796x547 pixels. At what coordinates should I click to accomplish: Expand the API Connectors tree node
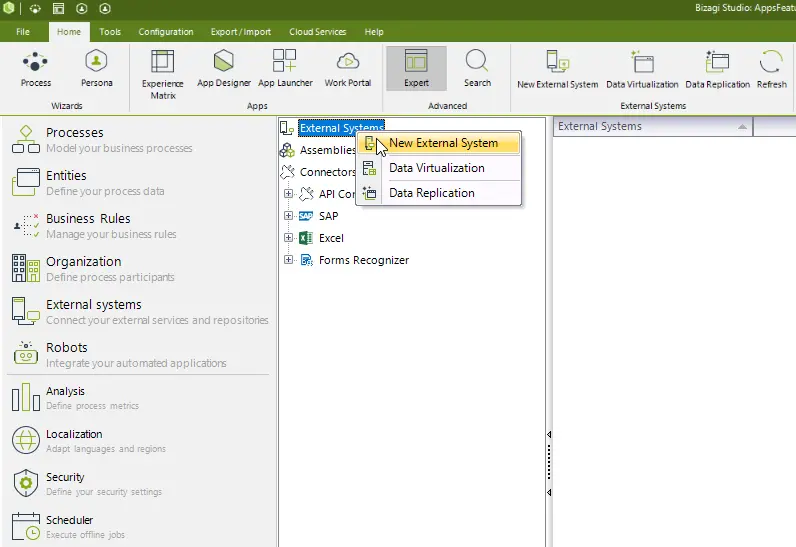pos(288,193)
